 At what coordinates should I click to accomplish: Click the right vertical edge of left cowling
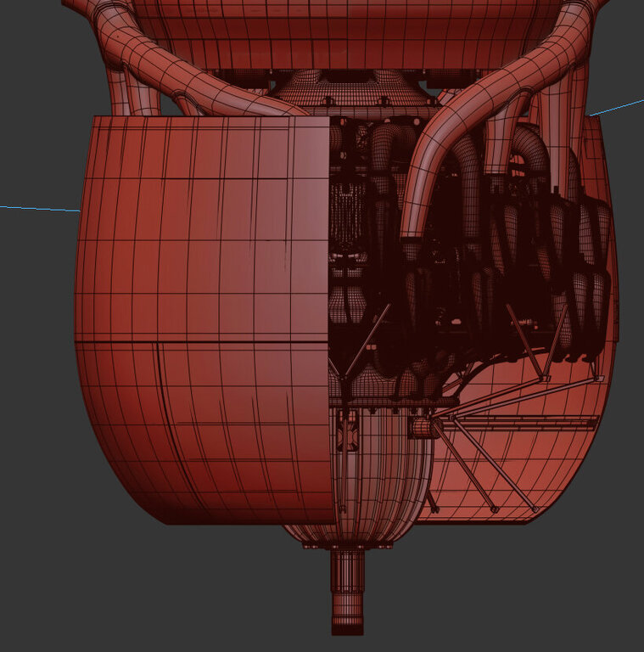pos(329,255)
